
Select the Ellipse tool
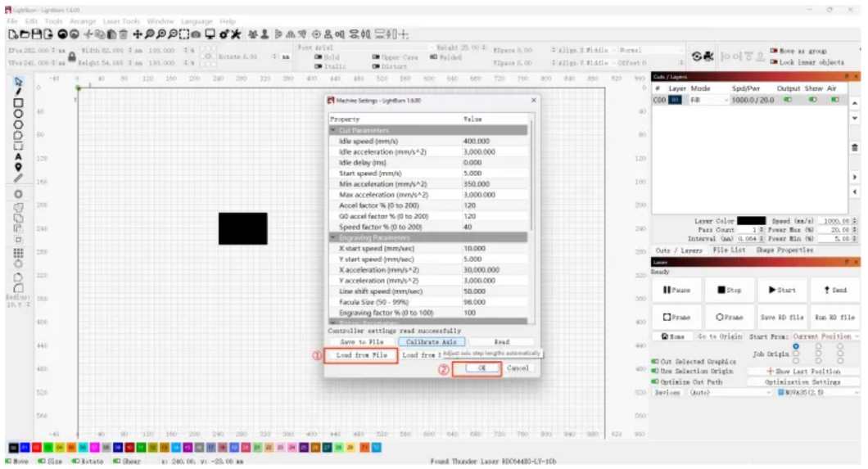tap(18, 114)
